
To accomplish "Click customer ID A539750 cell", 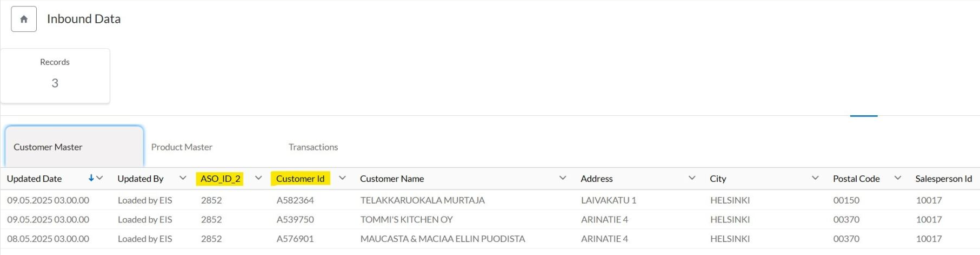I will [295, 220].
